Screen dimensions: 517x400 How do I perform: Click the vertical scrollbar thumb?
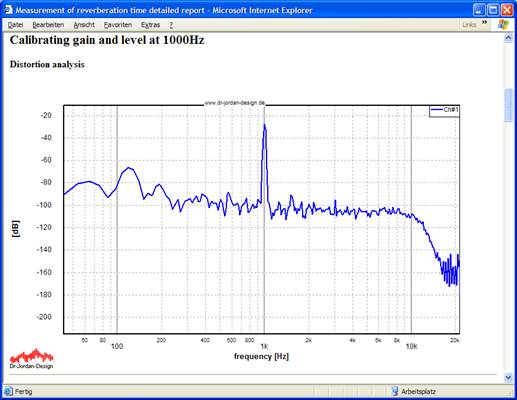pos(508,105)
